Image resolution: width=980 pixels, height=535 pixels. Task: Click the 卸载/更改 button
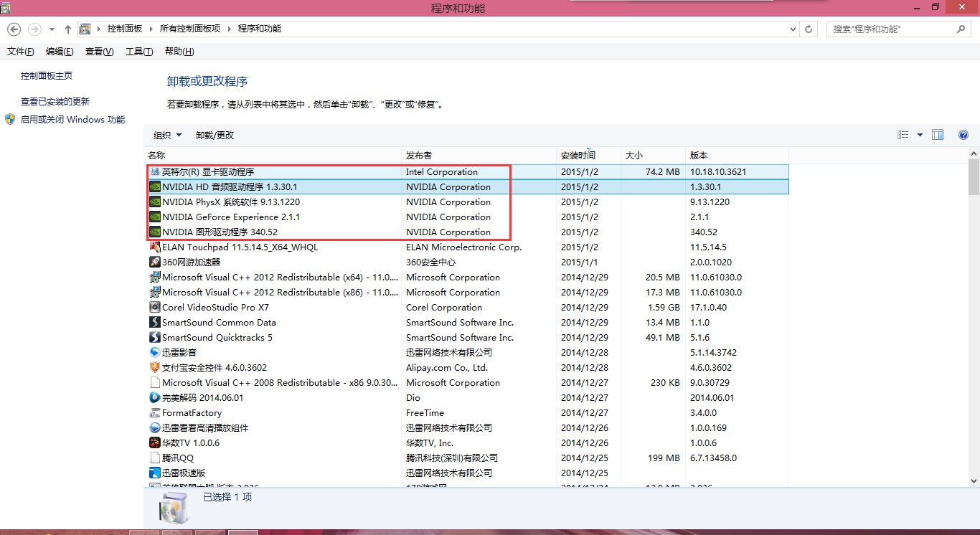coord(215,136)
